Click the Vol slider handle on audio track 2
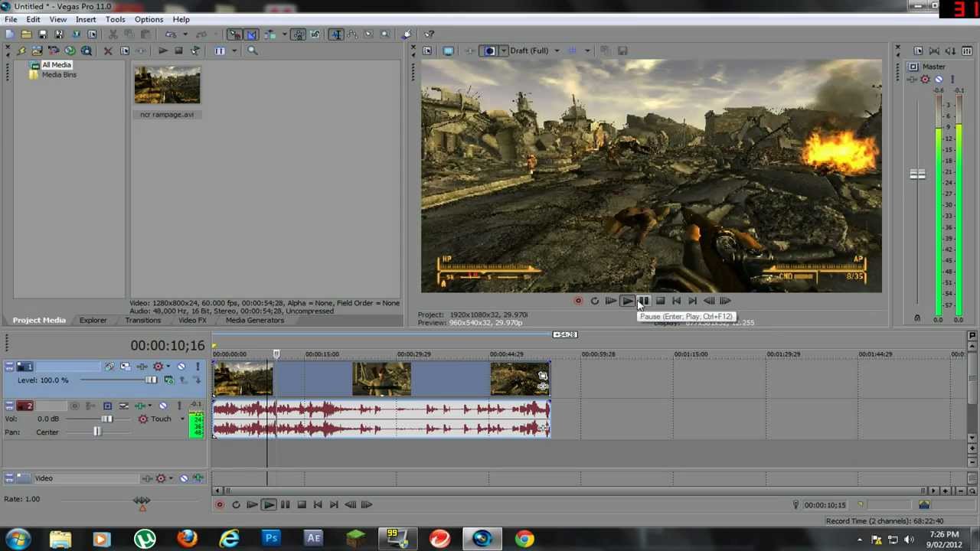Viewport: 980px width, 551px height. point(107,419)
